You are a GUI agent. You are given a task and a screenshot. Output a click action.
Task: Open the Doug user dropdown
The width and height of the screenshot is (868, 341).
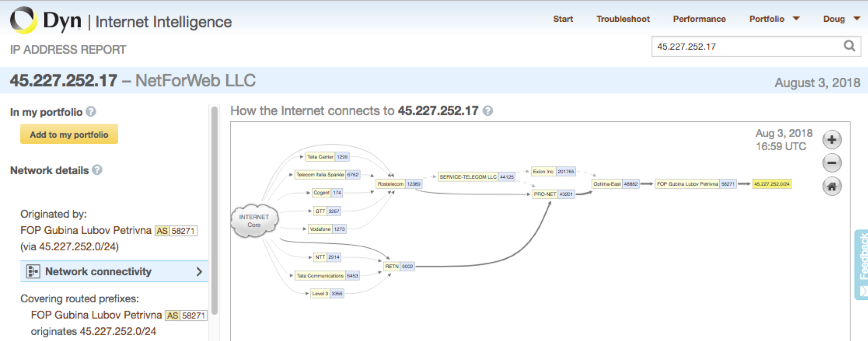842,19
